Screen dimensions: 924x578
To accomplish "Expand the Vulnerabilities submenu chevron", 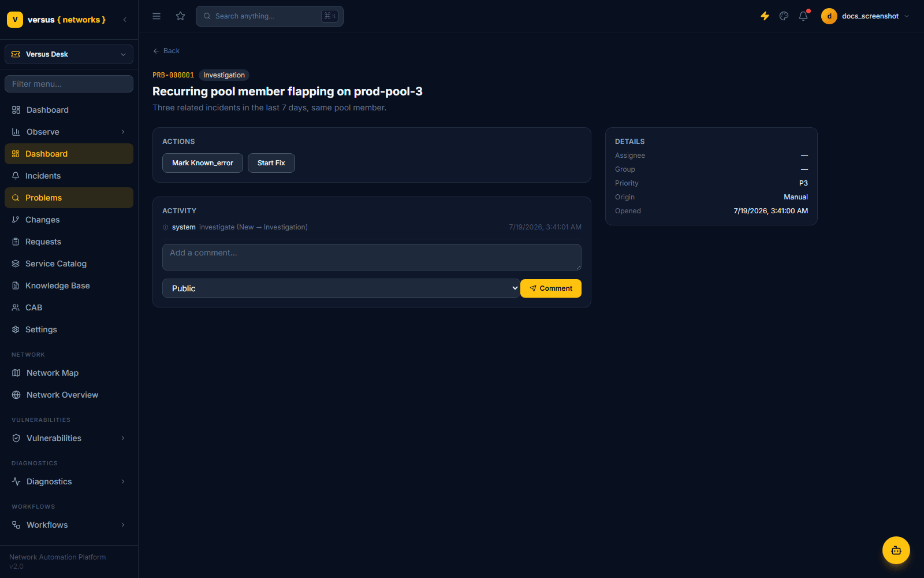I will click(123, 438).
